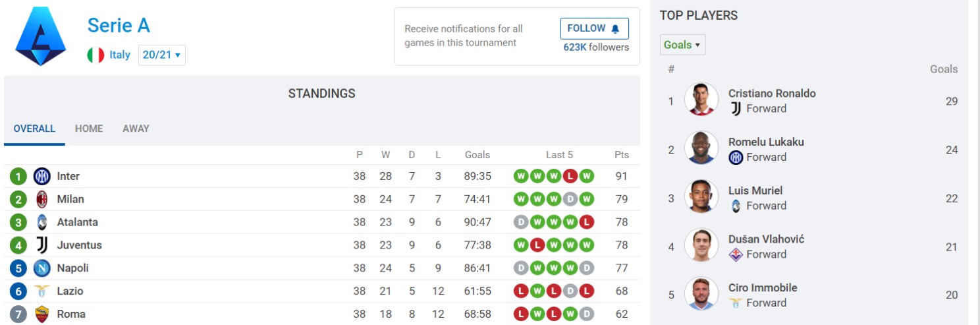Click the Serie A league logo
Image resolution: width=980 pixels, height=325 pixels.
pyautogui.click(x=41, y=37)
